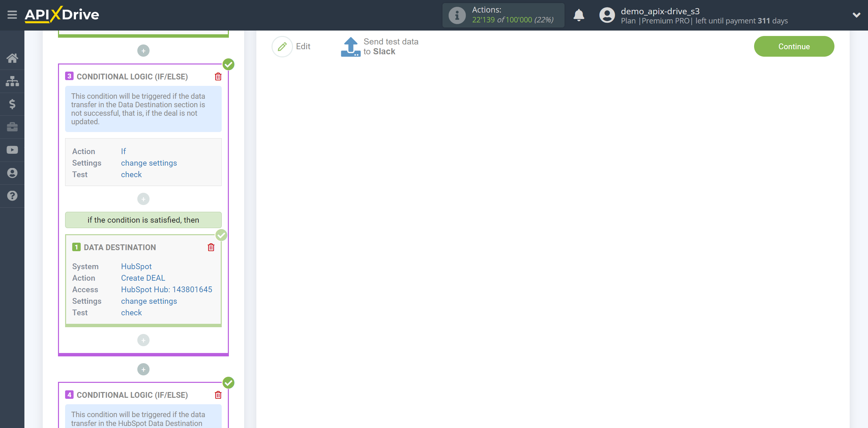Viewport: 868px width, 428px height.
Task: Click block 4 condition description note
Action: tap(143, 416)
